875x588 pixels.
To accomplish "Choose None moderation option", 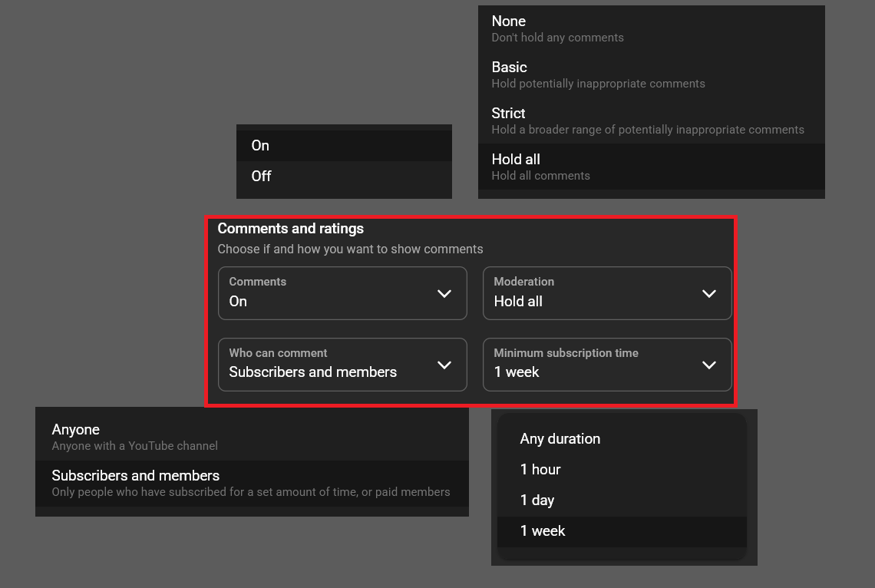I will coord(651,29).
